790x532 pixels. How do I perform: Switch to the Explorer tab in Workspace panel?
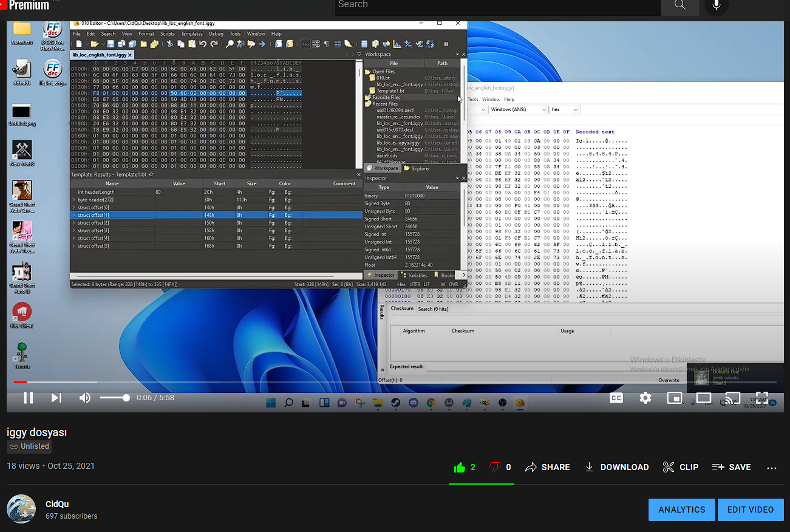pos(417,168)
